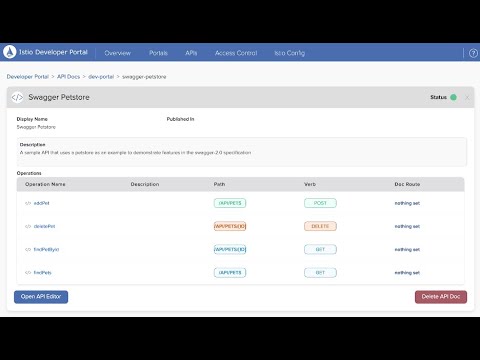480x360 pixels.
Task: Open the deletePet operation link
Action: click(44, 226)
